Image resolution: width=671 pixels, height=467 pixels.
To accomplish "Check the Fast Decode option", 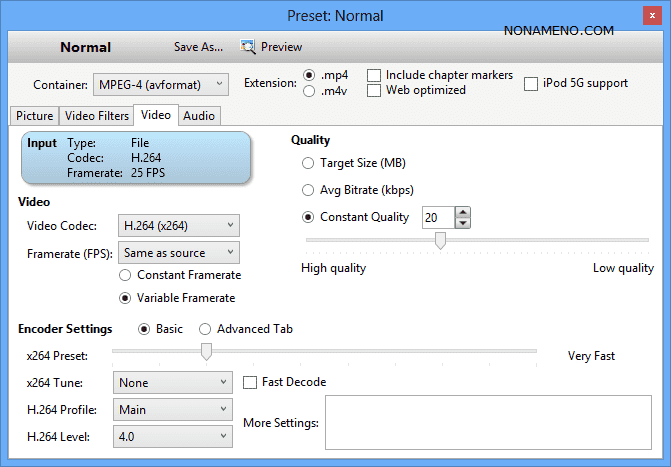I will pyautogui.click(x=251, y=382).
